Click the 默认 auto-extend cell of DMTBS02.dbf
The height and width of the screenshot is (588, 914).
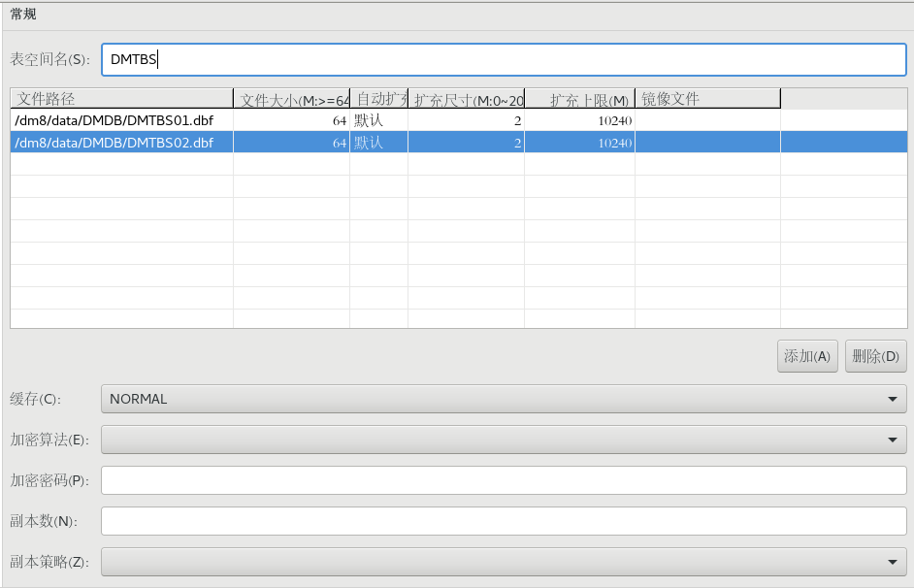[378, 143]
